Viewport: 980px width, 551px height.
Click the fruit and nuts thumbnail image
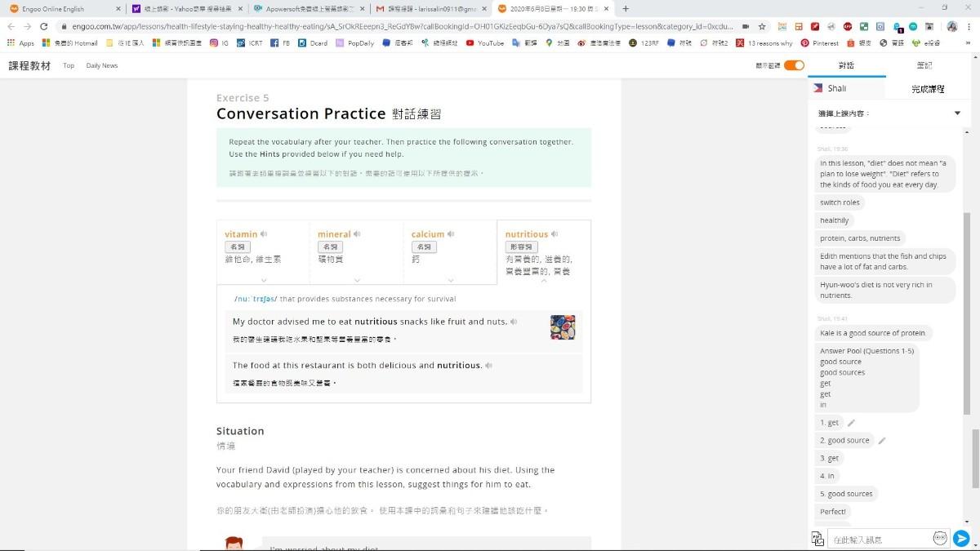coord(563,327)
